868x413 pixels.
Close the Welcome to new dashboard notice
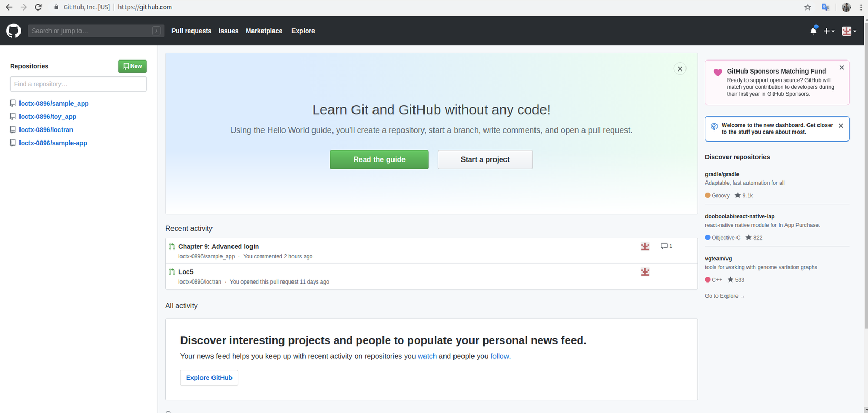click(841, 126)
